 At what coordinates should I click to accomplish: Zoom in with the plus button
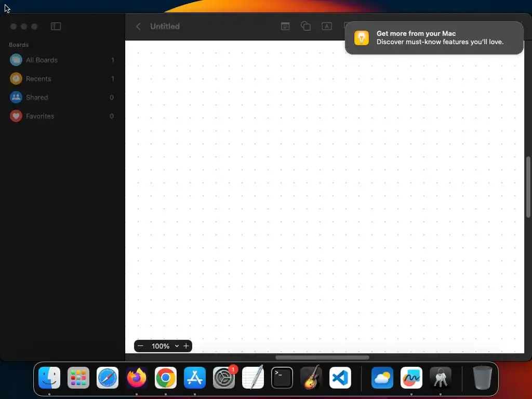187,346
